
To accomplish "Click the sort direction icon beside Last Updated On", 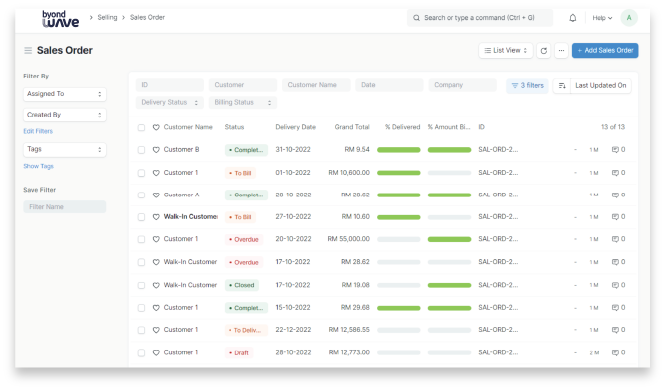I will click(562, 85).
